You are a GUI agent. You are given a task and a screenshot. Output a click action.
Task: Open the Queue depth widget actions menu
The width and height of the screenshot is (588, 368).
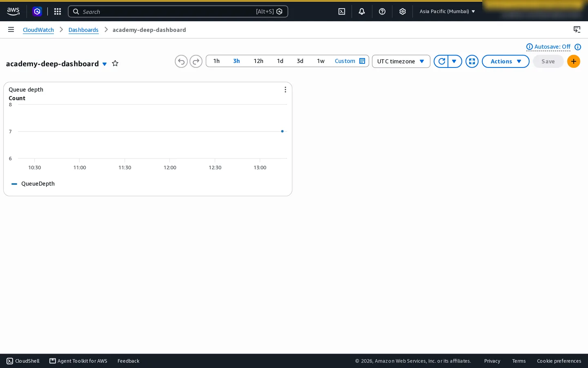285,90
